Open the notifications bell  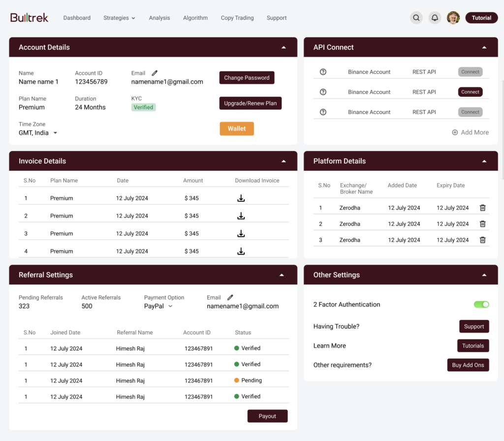435,18
